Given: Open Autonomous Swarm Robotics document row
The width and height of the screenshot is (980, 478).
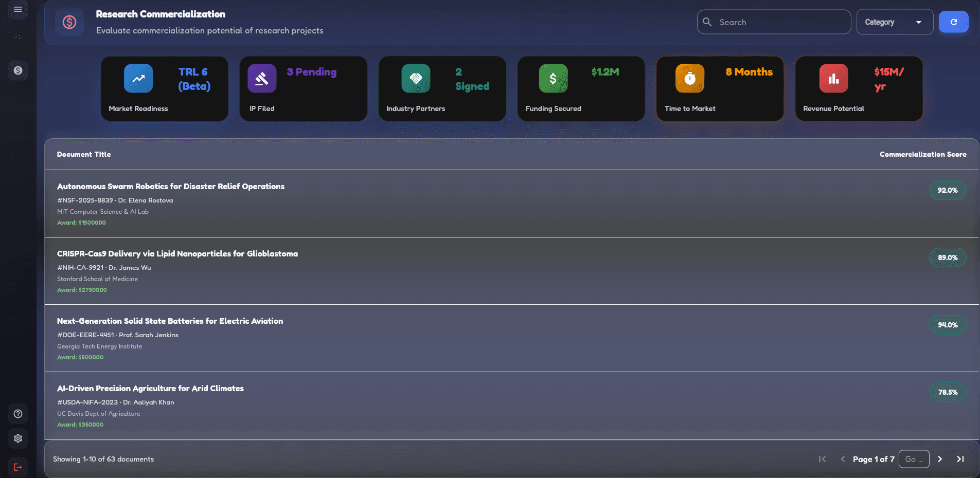Looking at the screenshot, I should click(x=171, y=187).
